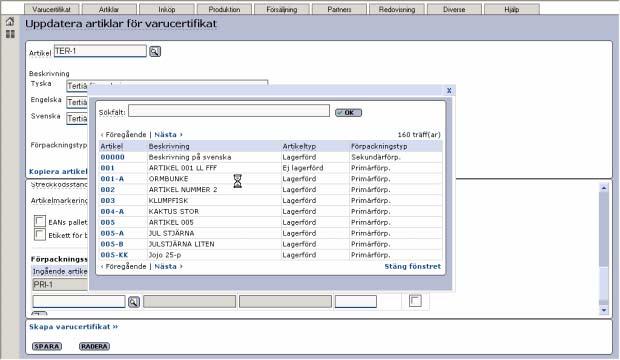Click the Artikel column header
This screenshot has width=620, height=360.
(112, 146)
